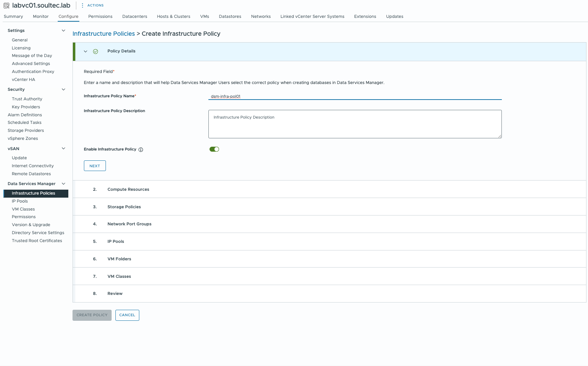Screen dimensions: 588x366
Task: Click the green checkmark on Policy Details
Action: coord(96,52)
